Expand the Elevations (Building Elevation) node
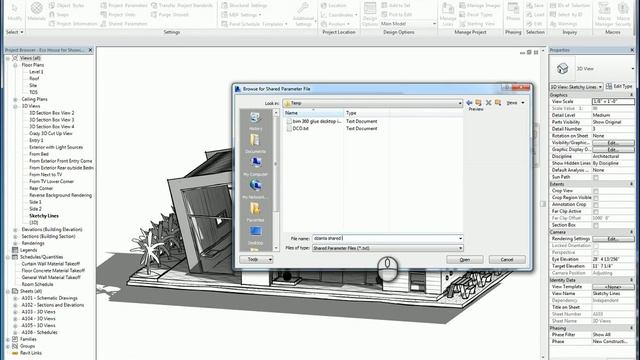Screen dimensions: 640x360 coord(15,229)
